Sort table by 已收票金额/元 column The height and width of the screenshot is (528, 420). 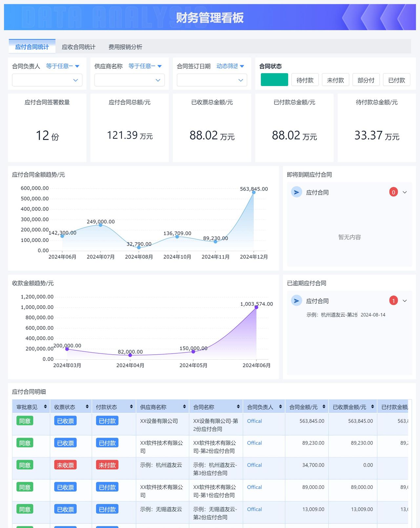(x=372, y=407)
